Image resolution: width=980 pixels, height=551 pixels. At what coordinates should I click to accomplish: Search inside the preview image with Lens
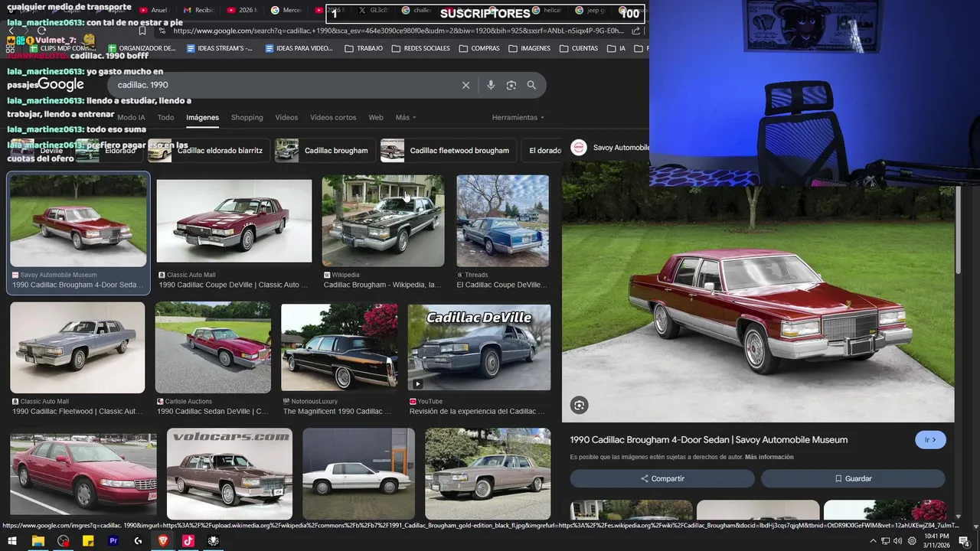580,406
